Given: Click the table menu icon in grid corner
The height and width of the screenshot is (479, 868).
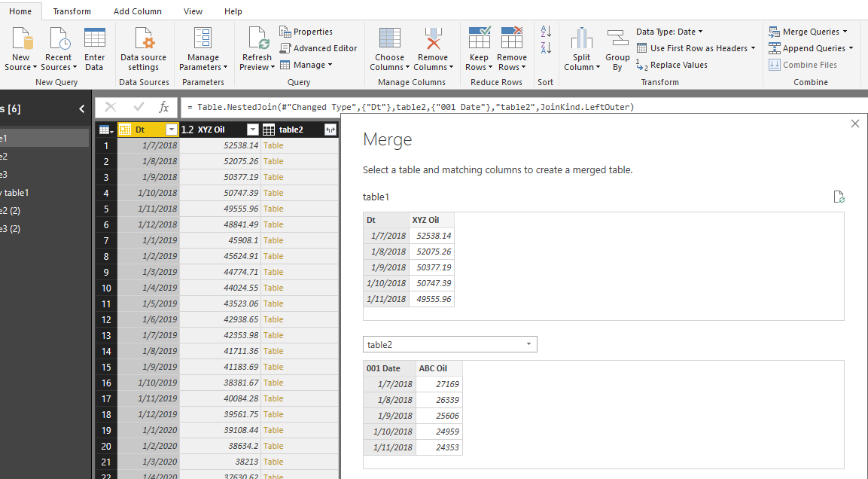Looking at the screenshot, I should pos(105,130).
